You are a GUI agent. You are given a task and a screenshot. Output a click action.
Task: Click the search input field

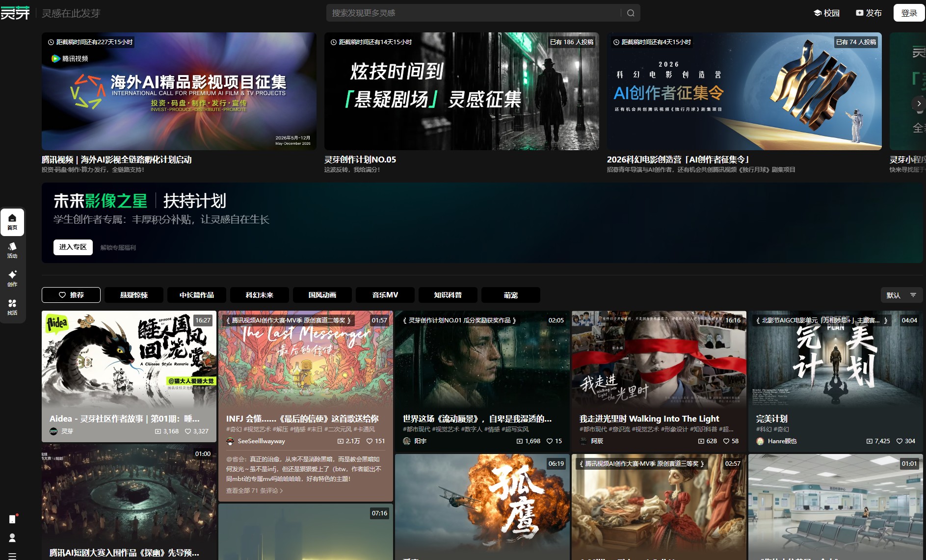[x=474, y=13]
